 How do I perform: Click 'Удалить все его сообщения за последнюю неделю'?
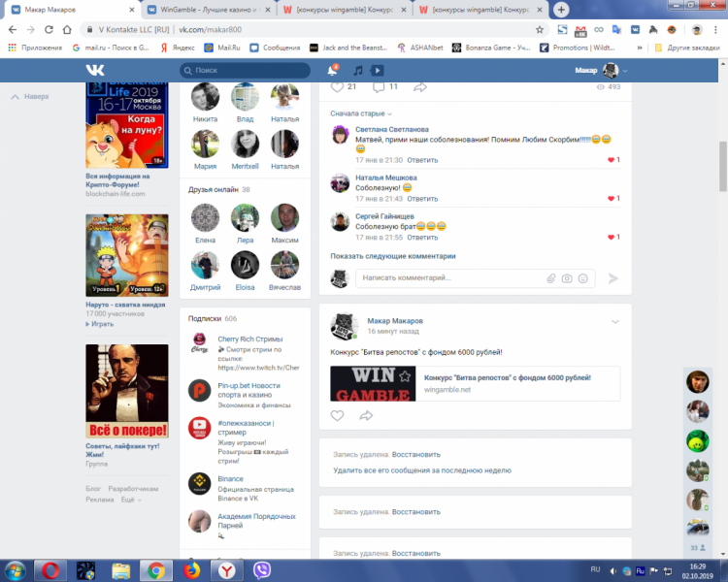[x=422, y=470]
